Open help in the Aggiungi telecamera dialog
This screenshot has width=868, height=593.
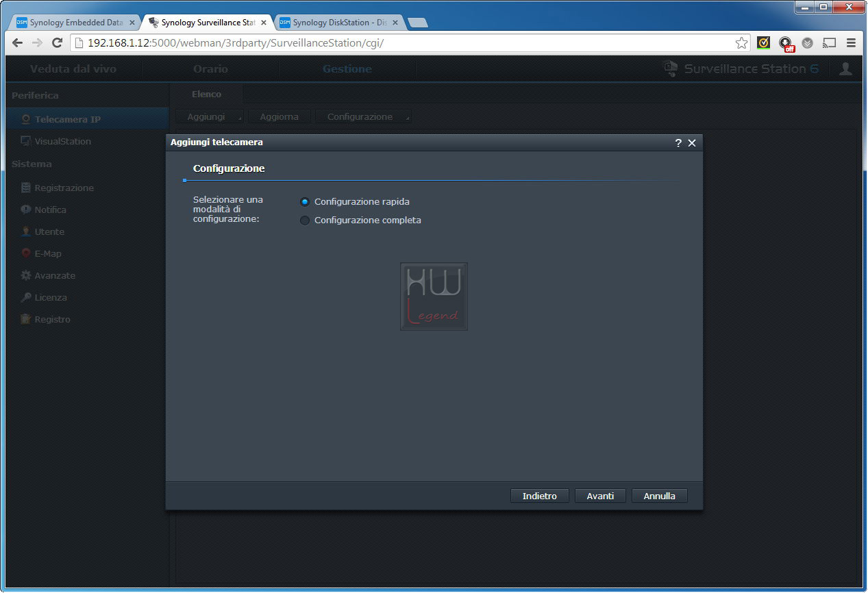[x=678, y=142]
